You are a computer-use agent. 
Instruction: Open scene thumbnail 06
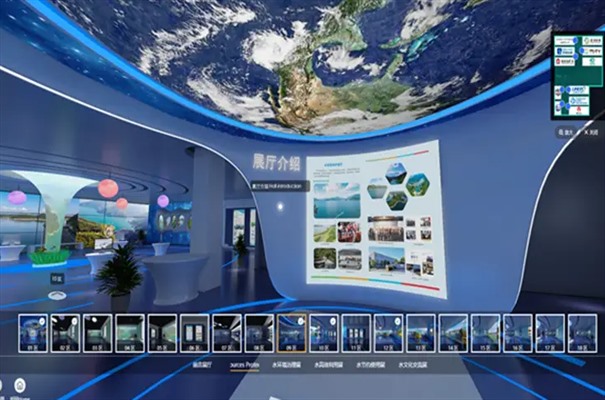tap(194, 333)
